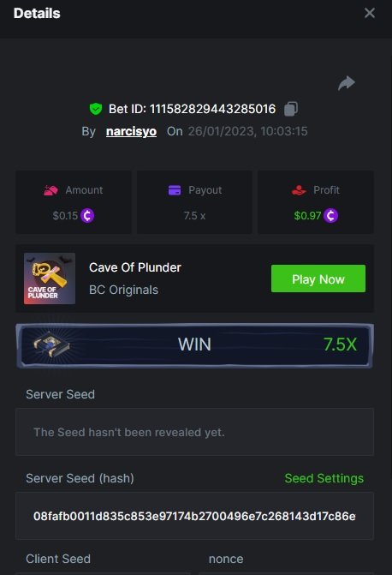Screen dimensions: 392x575
Task: Click the Bet ID number text
Action: [x=212, y=109]
